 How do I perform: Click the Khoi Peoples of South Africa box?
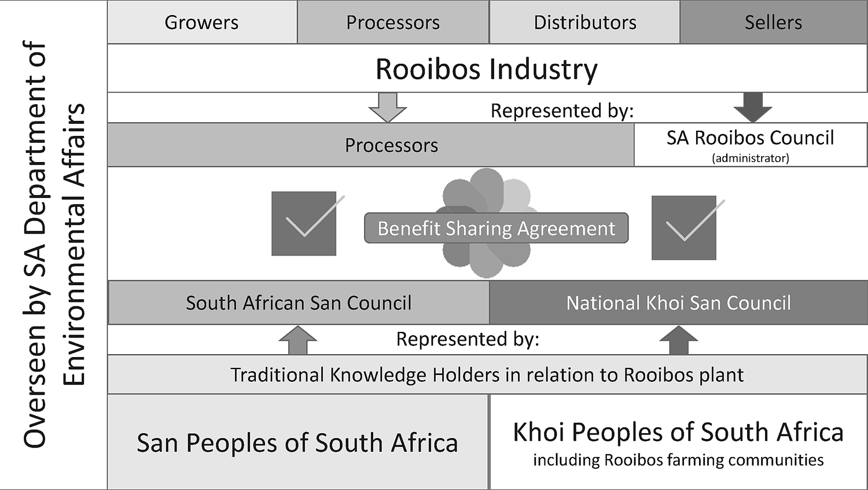678,443
